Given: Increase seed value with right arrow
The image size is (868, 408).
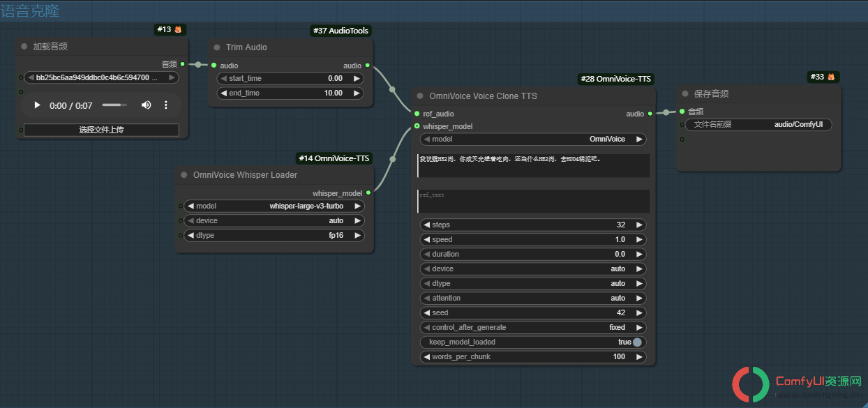Looking at the screenshot, I should tap(639, 313).
